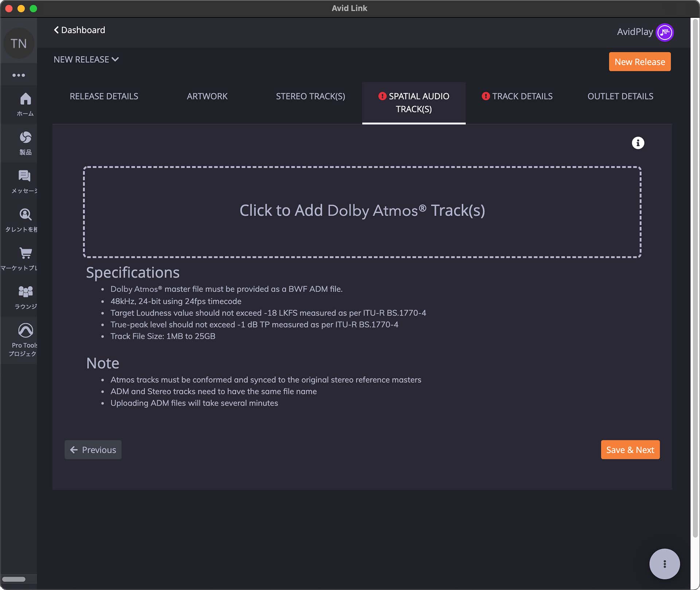Open the Home sidebar icon
This screenshot has width=700, height=590.
pyautogui.click(x=25, y=99)
